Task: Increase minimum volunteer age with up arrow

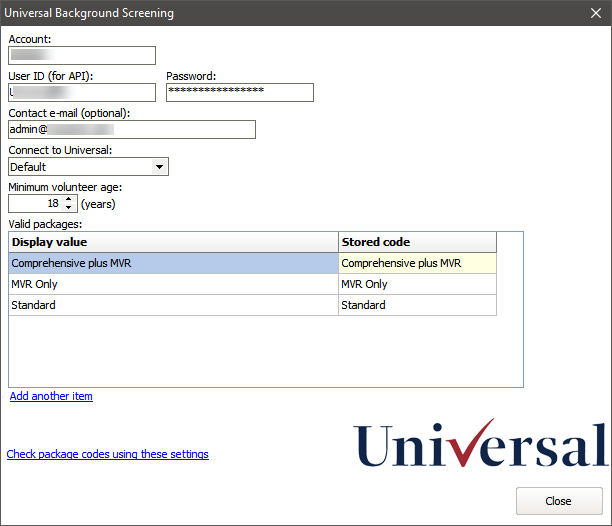Action: (x=69, y=199)
